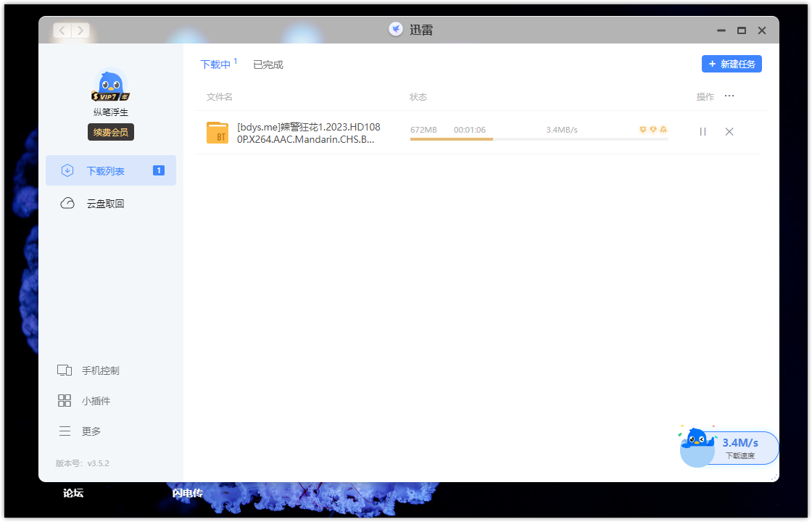Maximize the Xunlei window
Image resolution: width=812 pixels, height=522 pixels.
(742, 30)
